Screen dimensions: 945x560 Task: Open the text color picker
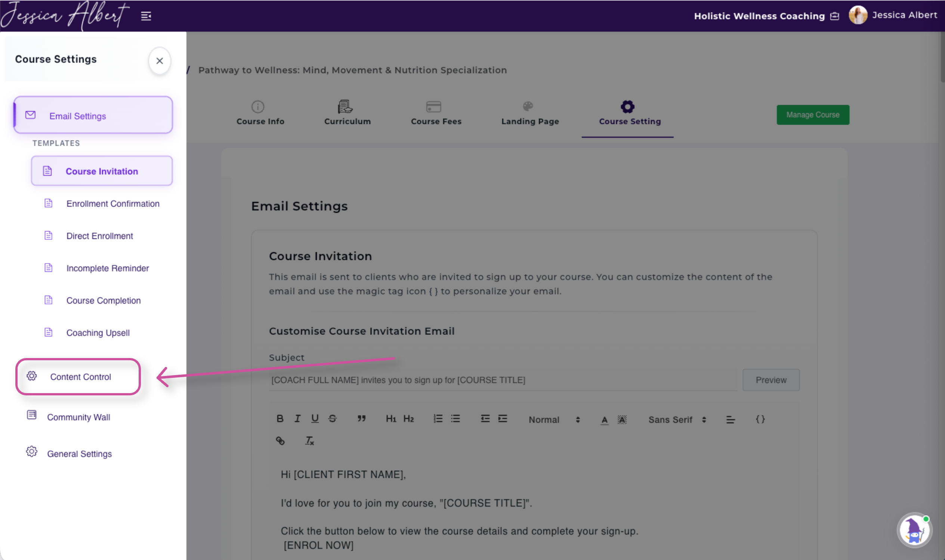[604, 420]
